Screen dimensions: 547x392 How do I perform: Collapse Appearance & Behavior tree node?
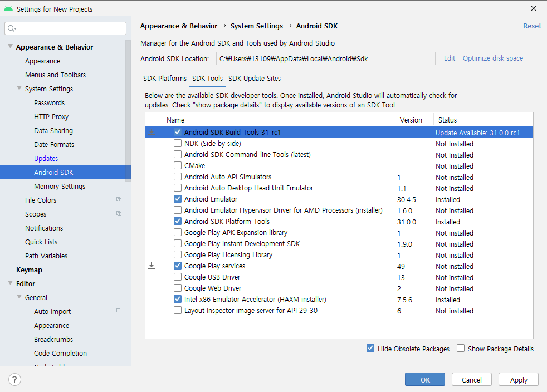pos(10,46)
